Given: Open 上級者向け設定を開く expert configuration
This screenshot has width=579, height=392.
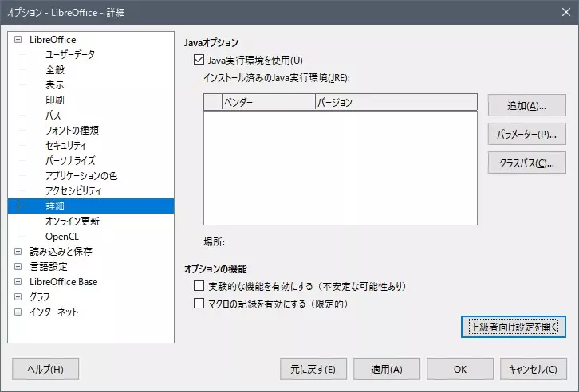Looking at the screenshot, I should coord(514,327).
